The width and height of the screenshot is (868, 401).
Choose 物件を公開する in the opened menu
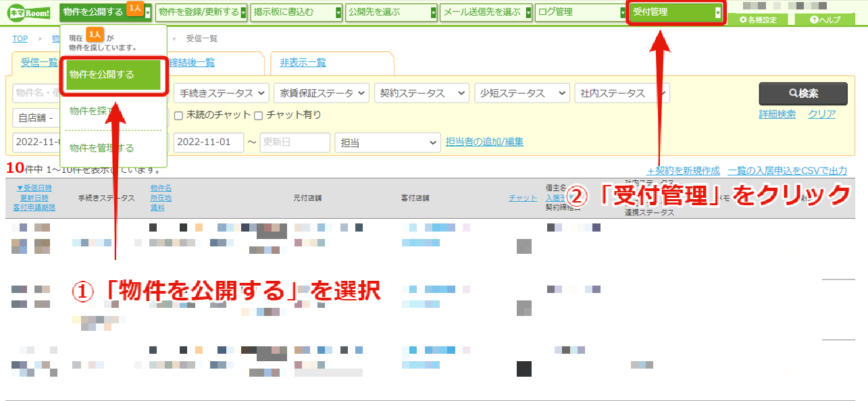coord(113,75)
